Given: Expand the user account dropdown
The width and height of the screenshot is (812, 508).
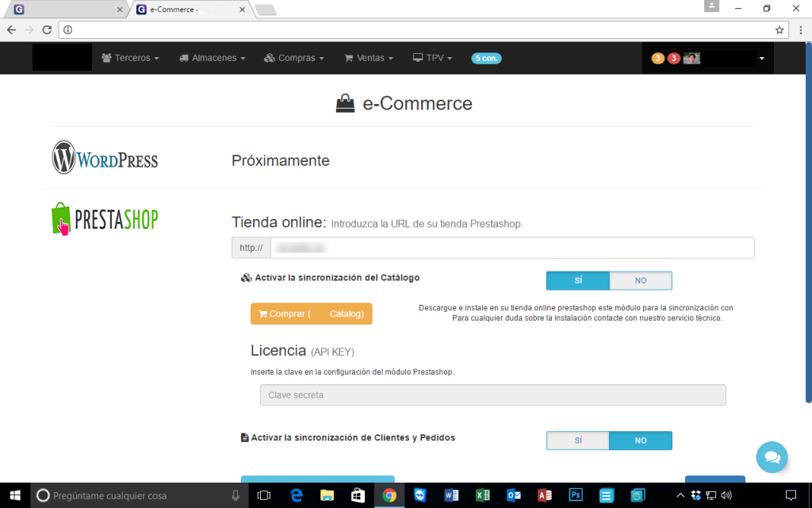Looking at the screenshot, I should point(761,58).
